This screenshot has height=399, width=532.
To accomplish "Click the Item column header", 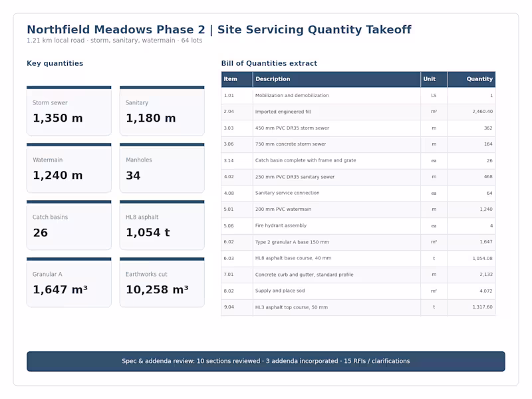I will [x=237, y=79].
